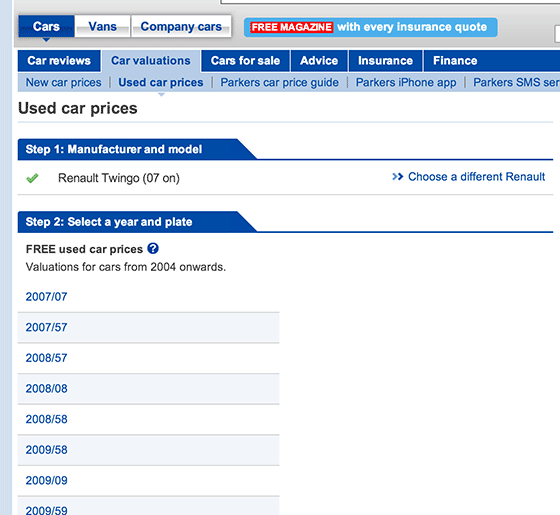Select the 2008/58 year and plate
This screenshot has width=560, height=515.
click(46, 419)
